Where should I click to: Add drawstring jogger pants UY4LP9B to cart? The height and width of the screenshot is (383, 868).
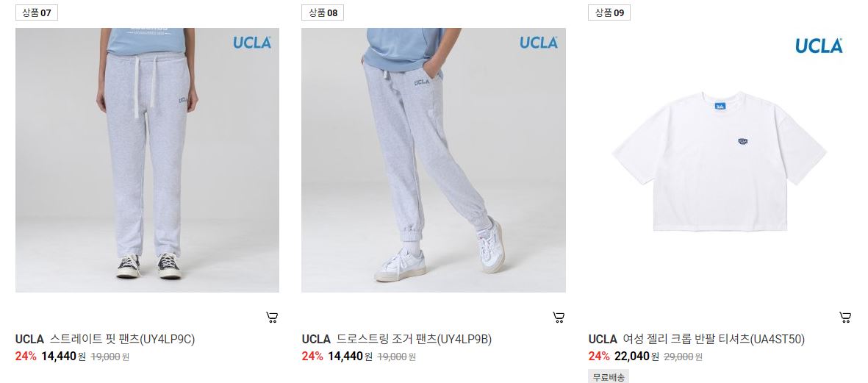tap(559, 317)
